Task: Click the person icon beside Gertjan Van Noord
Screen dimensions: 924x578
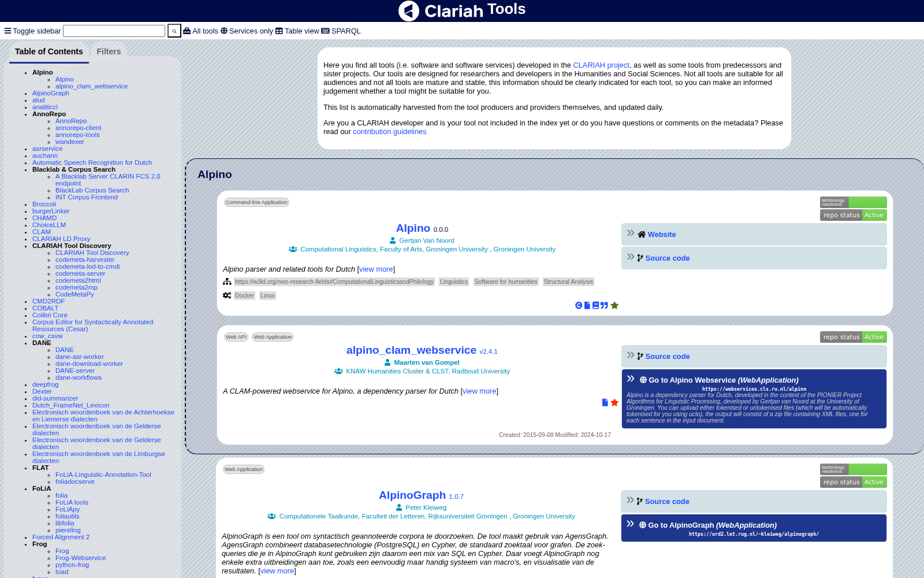Action: [x=393, y=240]
